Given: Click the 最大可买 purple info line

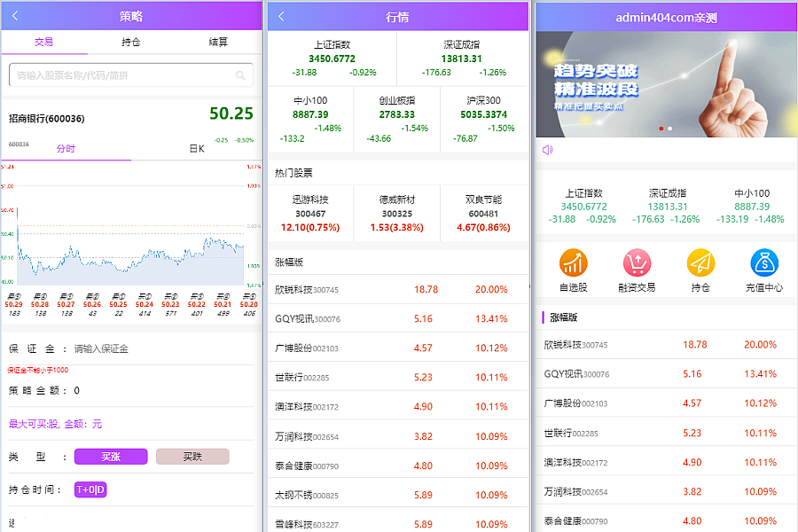Looking at the screenshot, I should coord(56,424).
